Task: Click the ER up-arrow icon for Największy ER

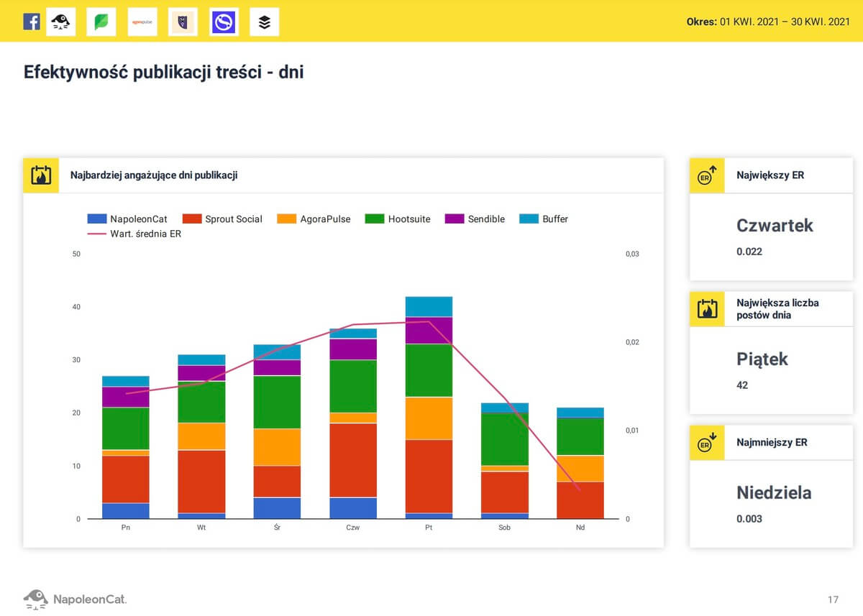Action: point(707,175)
